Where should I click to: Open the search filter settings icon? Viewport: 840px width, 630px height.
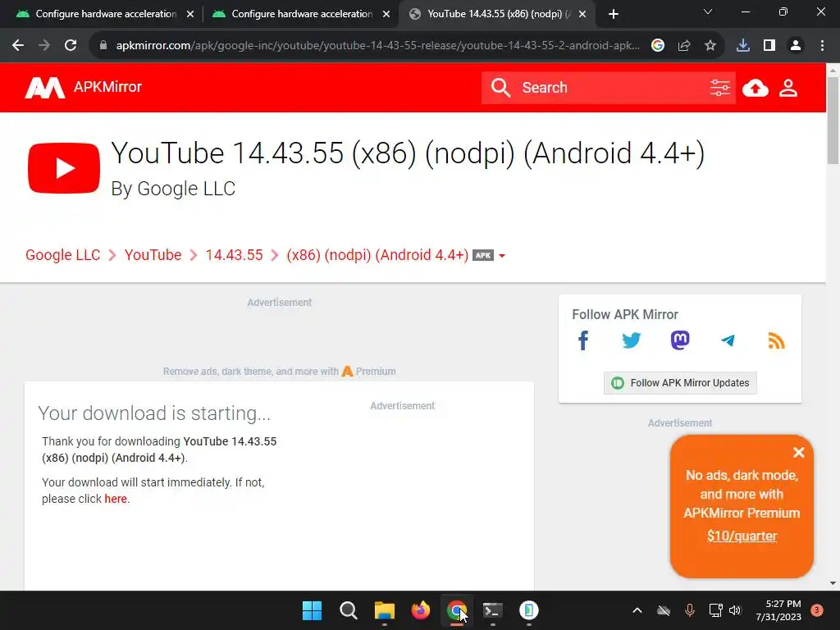click(x=719, y=87)
